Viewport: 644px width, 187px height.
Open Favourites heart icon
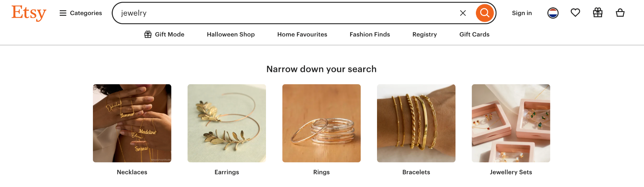575,13
